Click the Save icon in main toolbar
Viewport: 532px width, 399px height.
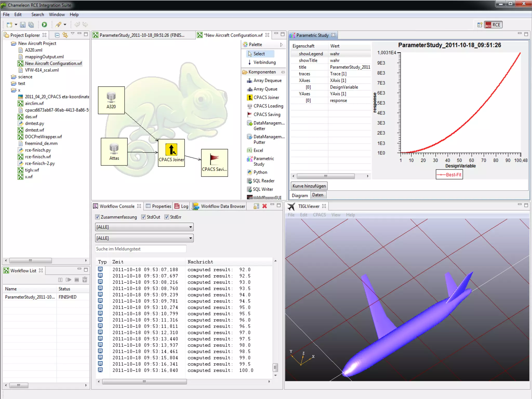23,25
